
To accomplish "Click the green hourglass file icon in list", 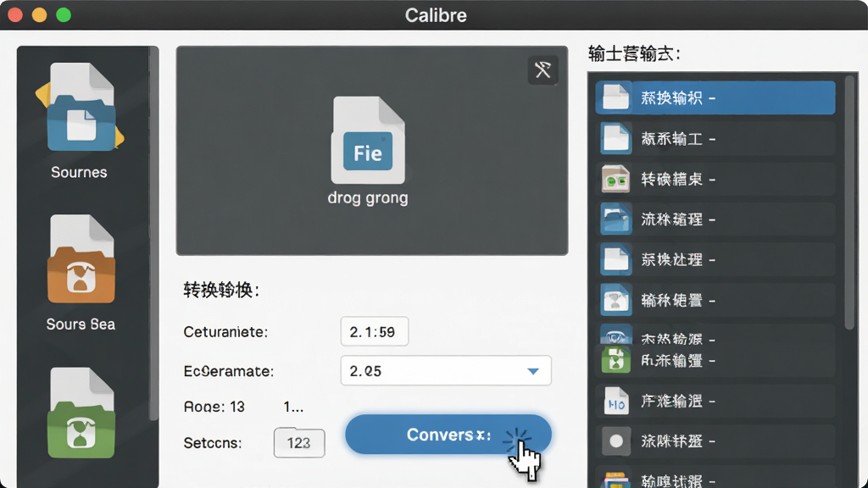I will (x=615, y=359).
